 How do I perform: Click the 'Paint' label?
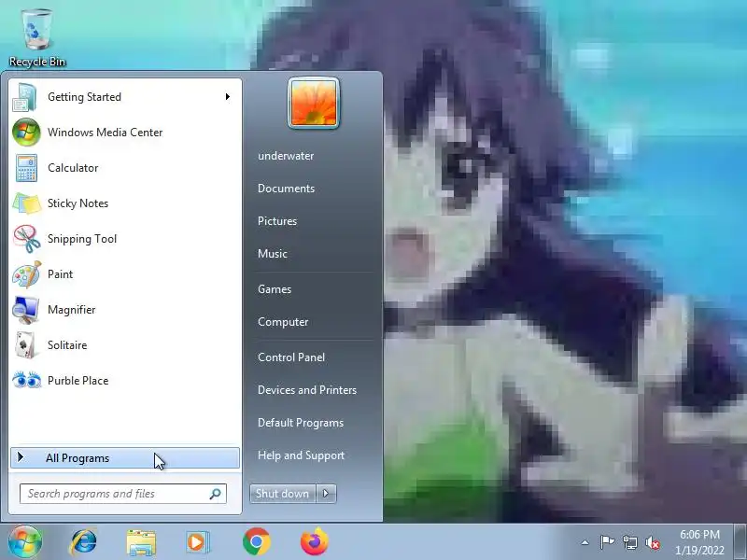click(x=60, y=274)
